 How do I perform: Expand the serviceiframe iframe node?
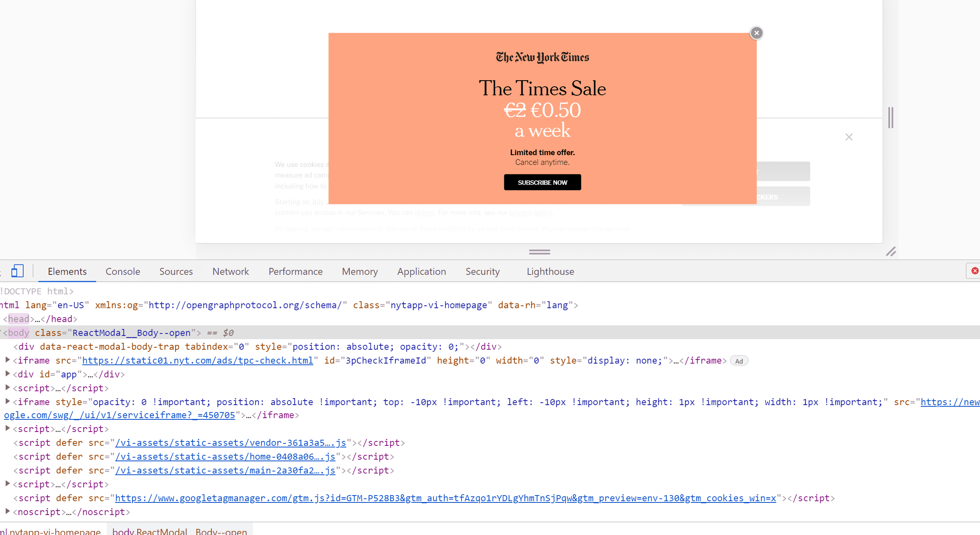point(7,401)
